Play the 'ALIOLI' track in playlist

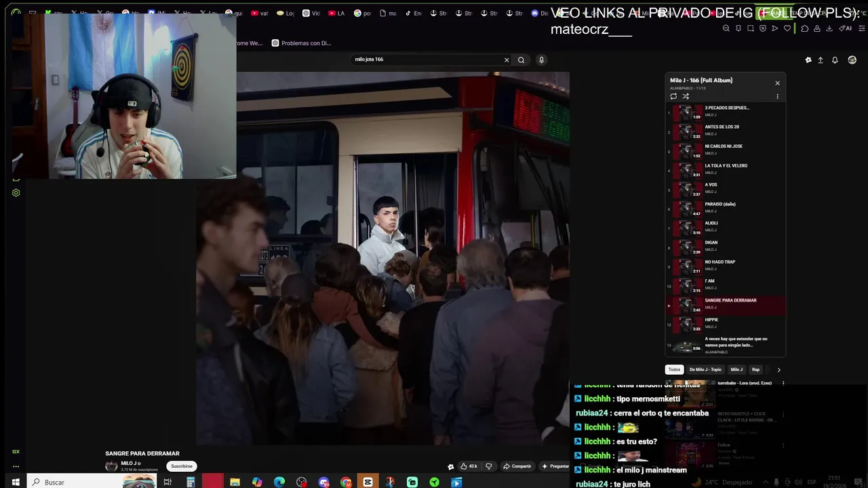(726, 227)
